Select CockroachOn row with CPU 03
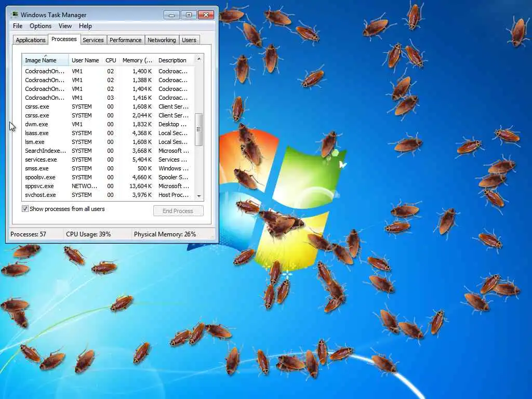The image size is (532, 399). 109,98
